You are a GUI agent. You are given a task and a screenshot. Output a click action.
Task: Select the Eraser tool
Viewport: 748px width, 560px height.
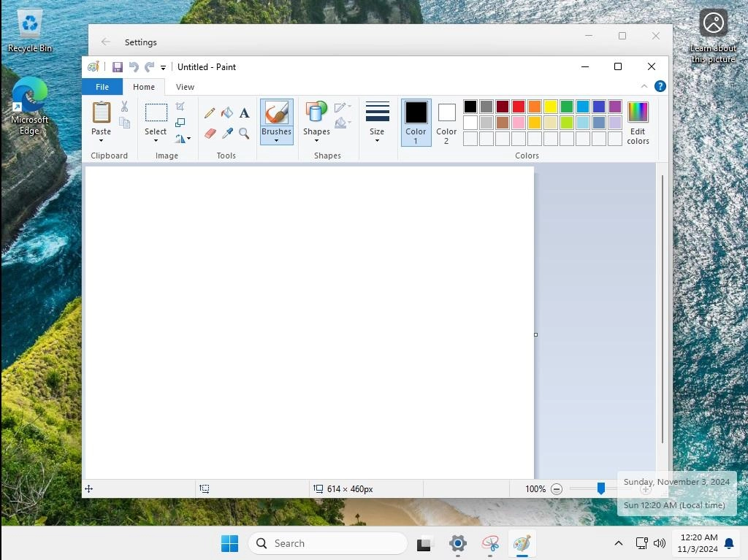click(x=210, y=134)
